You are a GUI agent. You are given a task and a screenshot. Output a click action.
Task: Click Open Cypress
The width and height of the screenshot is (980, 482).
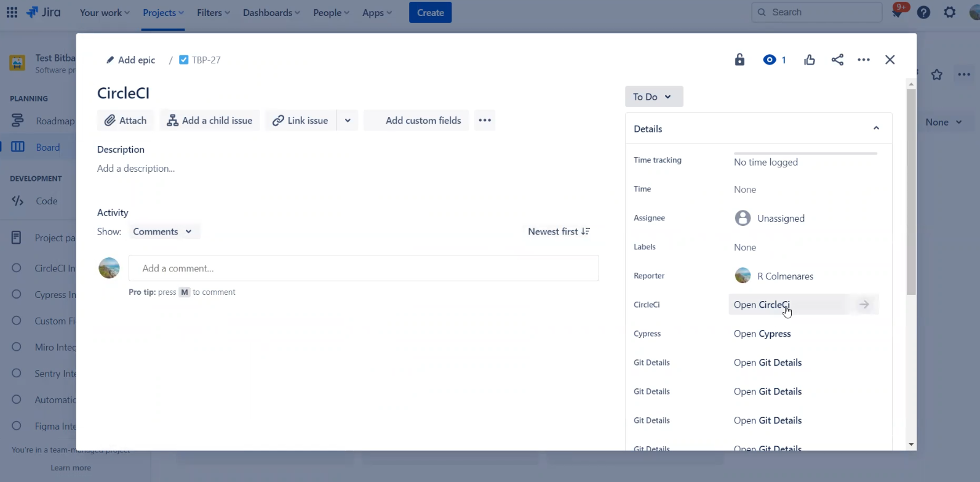coord(762,333)
